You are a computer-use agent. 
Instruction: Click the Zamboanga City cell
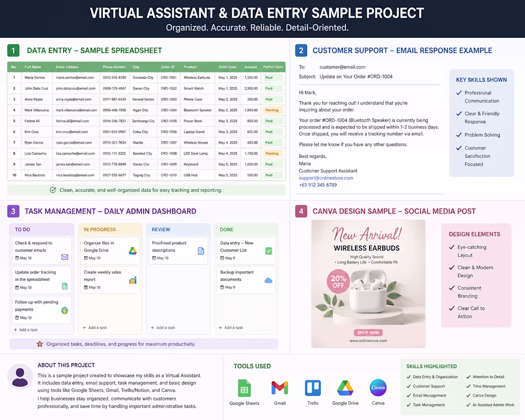coord(143,121)
